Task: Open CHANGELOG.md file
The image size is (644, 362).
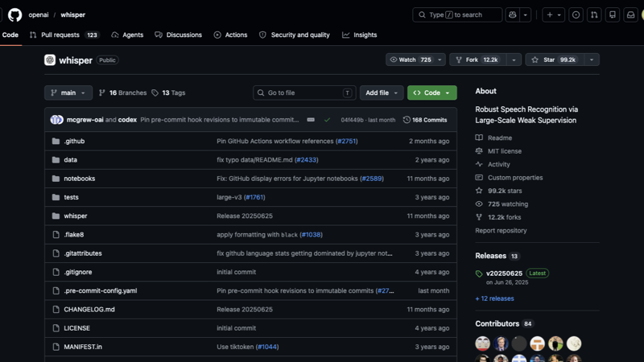Action: [x=89, y=310]
